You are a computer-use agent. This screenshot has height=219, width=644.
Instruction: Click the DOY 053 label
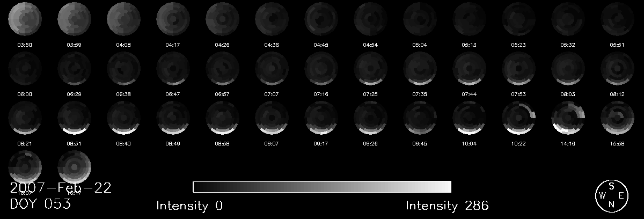coord(40,205)
